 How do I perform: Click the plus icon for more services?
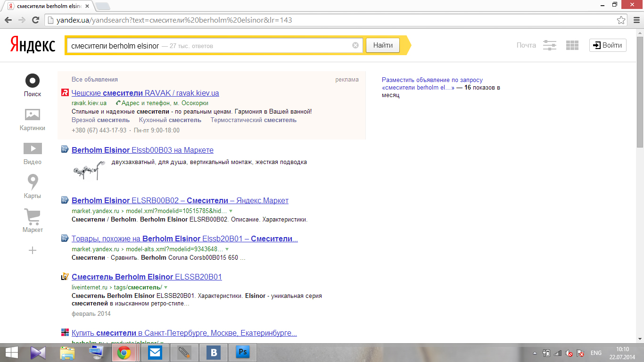33,250
